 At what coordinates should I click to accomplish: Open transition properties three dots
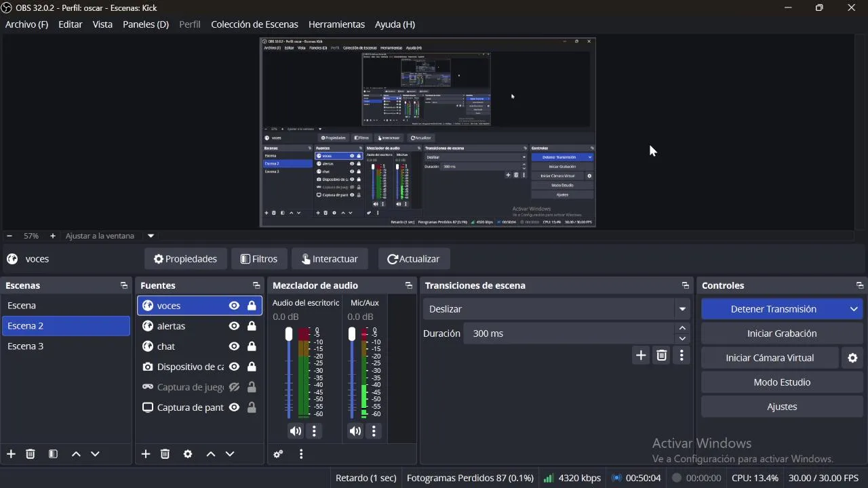(682, 355)
